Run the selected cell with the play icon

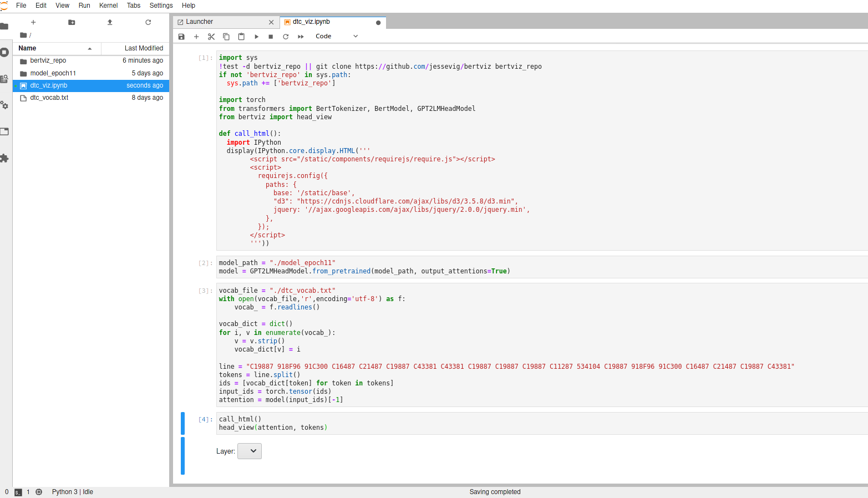pos(256,36)
